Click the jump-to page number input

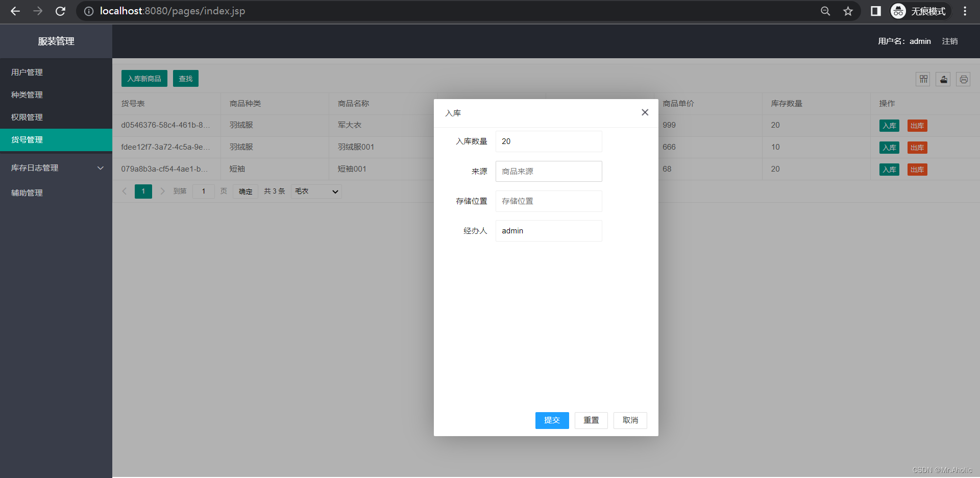[x=204, y=192]
